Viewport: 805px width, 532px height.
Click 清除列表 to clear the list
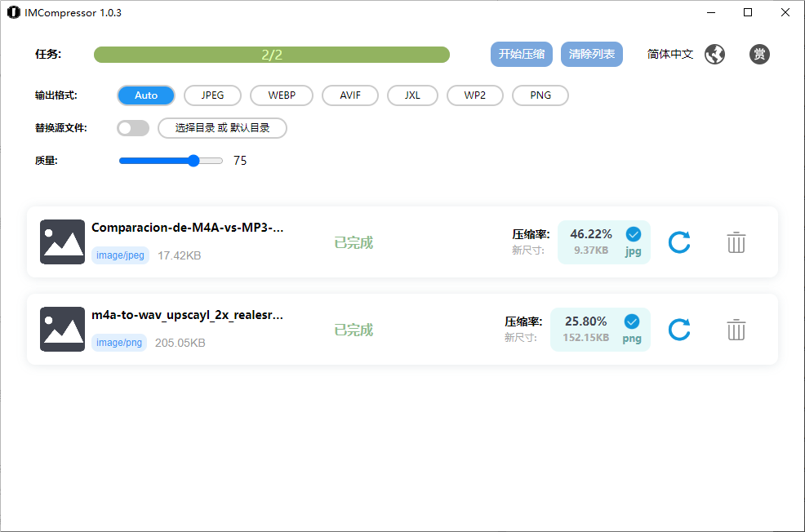[591, 55]
